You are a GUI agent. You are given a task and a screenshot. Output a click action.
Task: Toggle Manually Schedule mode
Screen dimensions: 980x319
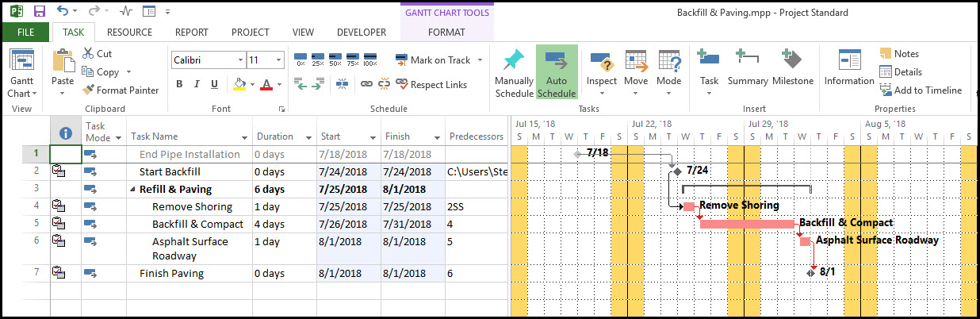(x=514, y=72)
